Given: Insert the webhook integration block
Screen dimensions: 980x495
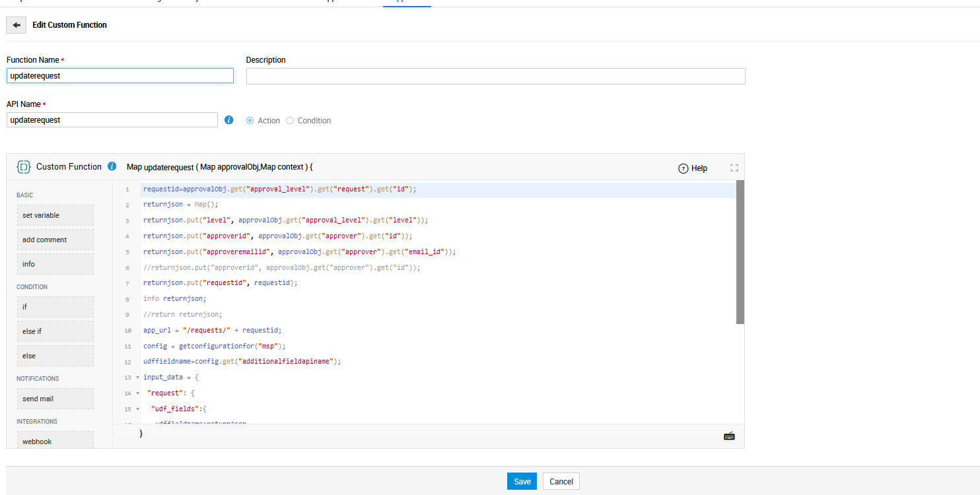Looking at the screenshot, I should click(55, 440).
